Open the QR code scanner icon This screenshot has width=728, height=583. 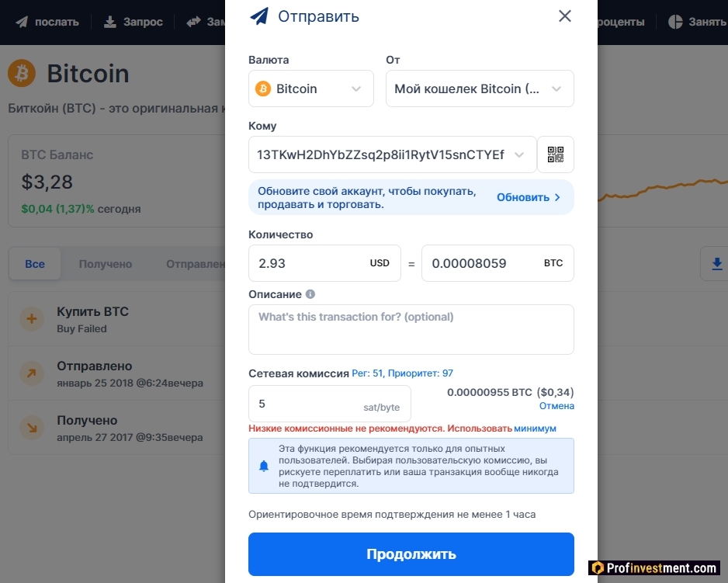(x=555, y=154)
